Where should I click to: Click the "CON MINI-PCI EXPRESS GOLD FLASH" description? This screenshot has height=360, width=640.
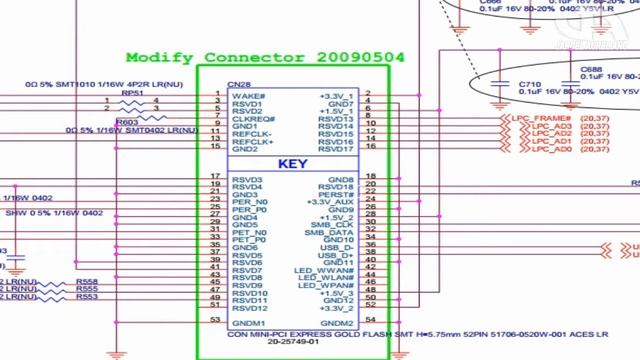(x=310, y=334)
